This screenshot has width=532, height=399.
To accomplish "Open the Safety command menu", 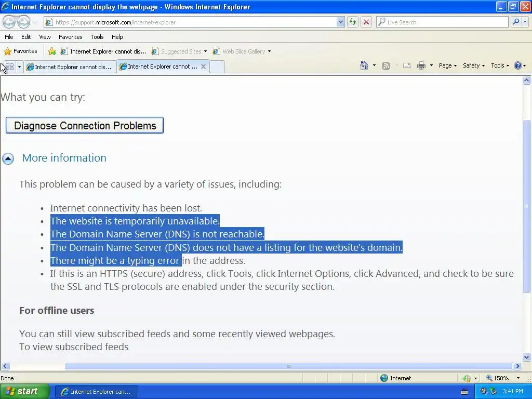I will pyautogui.click(x=474, y=65).
